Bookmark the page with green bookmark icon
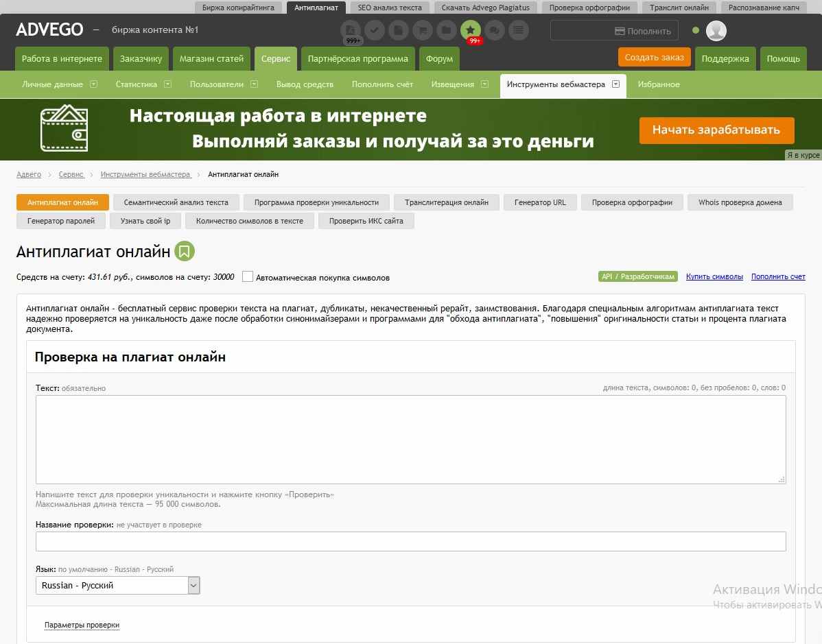The width and height of the screenshot is (822, 644). [184, 252]
